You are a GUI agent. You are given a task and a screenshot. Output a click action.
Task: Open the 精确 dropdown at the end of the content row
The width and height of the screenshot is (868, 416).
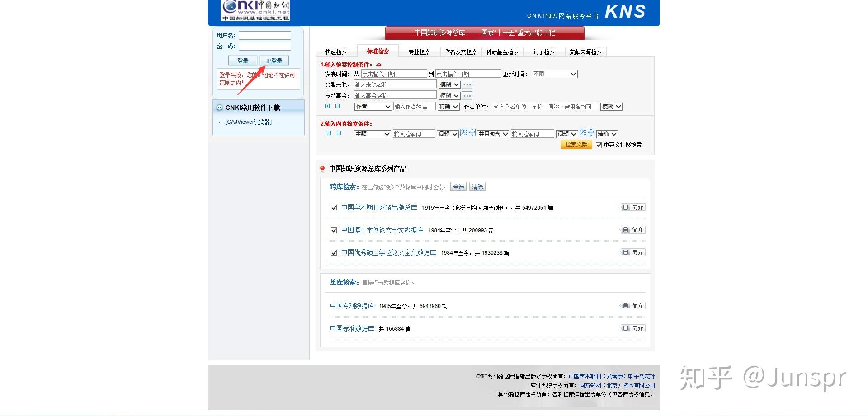coord(607,134)
